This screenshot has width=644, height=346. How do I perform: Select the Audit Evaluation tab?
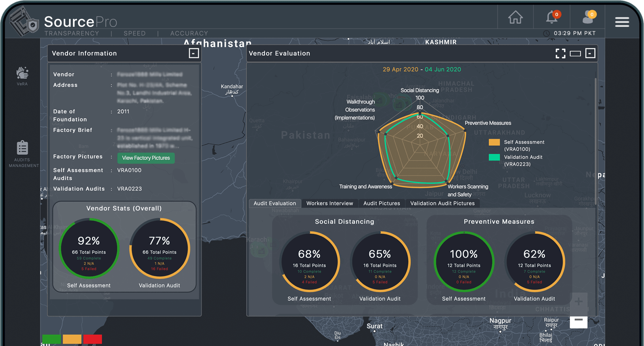[275, 203]
